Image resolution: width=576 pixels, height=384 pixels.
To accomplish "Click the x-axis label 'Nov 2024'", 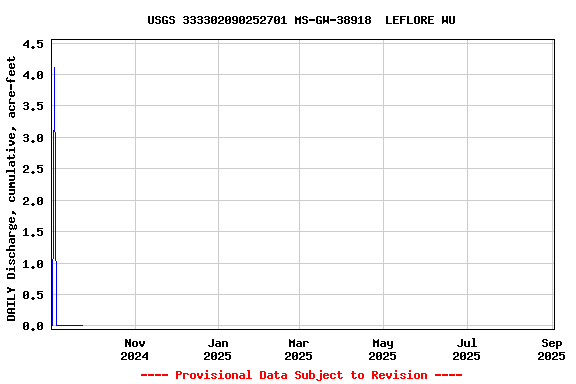I will point(135,349).
